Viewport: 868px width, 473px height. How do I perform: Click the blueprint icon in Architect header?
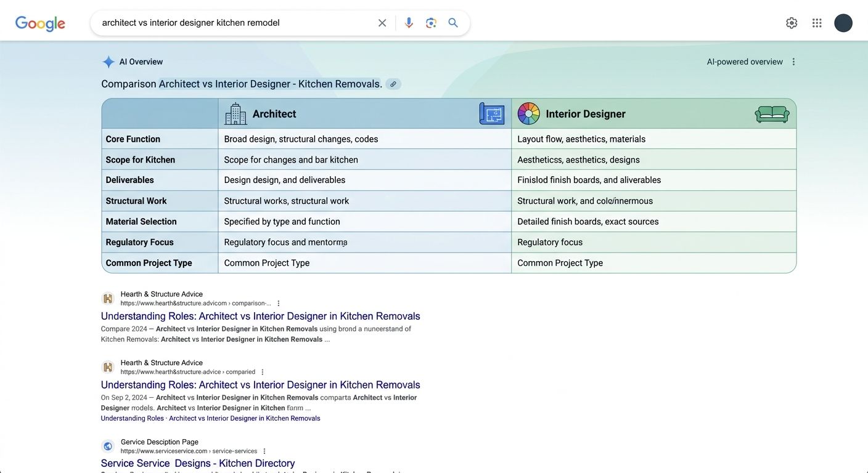492,114
